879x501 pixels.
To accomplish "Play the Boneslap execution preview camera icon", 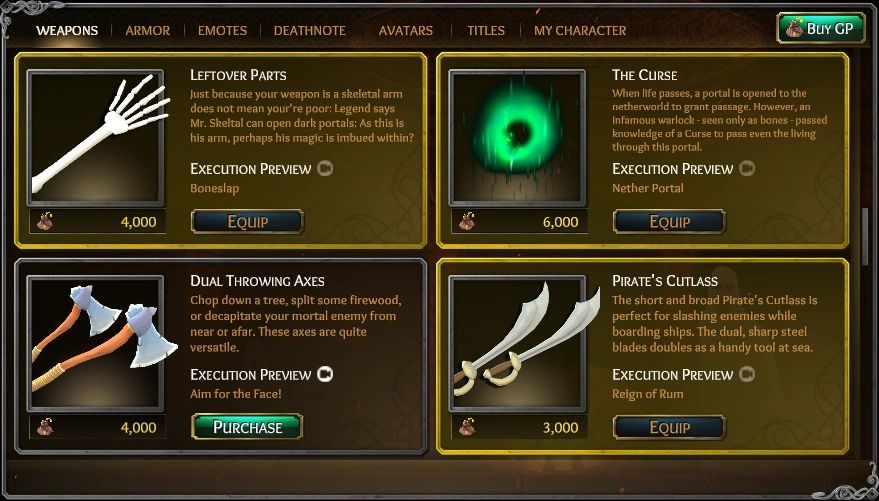I will [325, 169].
